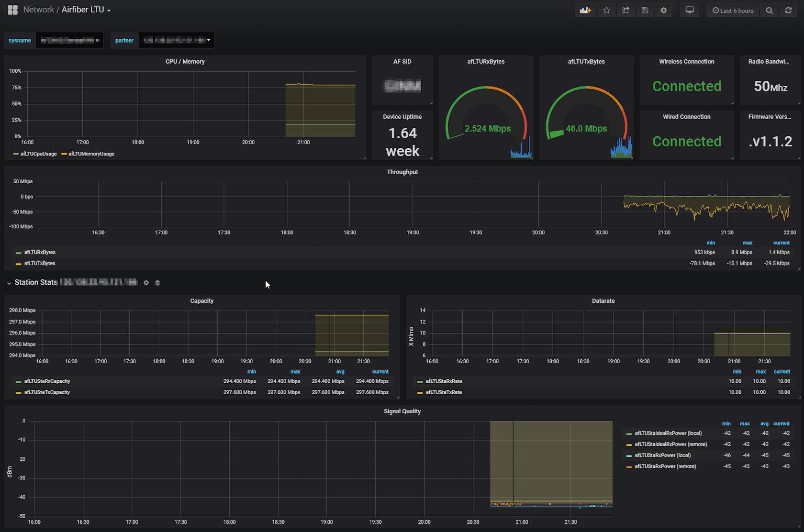Viewport: 804px width, 532px height.
Task: Click the add panel icon
Action: pyautogui.click(x=585, y=10)
